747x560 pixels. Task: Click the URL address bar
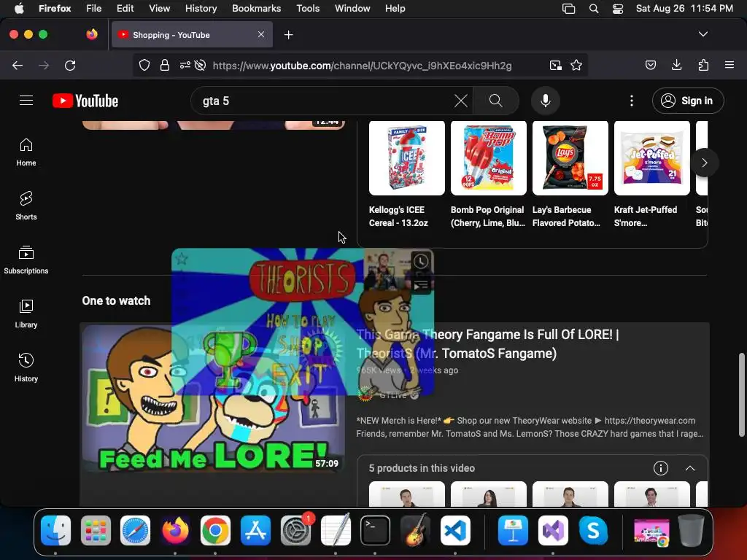click(x=362, y=65)
